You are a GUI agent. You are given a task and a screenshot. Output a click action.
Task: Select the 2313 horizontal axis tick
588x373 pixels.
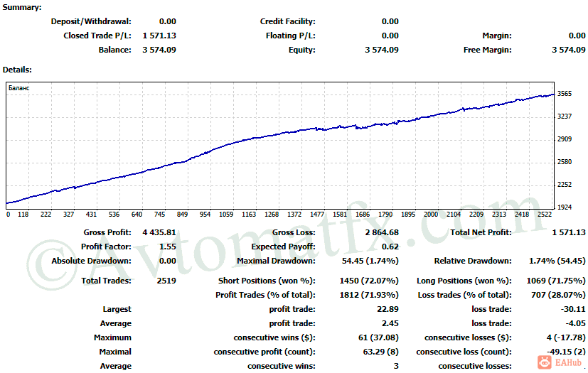[499, 215]
